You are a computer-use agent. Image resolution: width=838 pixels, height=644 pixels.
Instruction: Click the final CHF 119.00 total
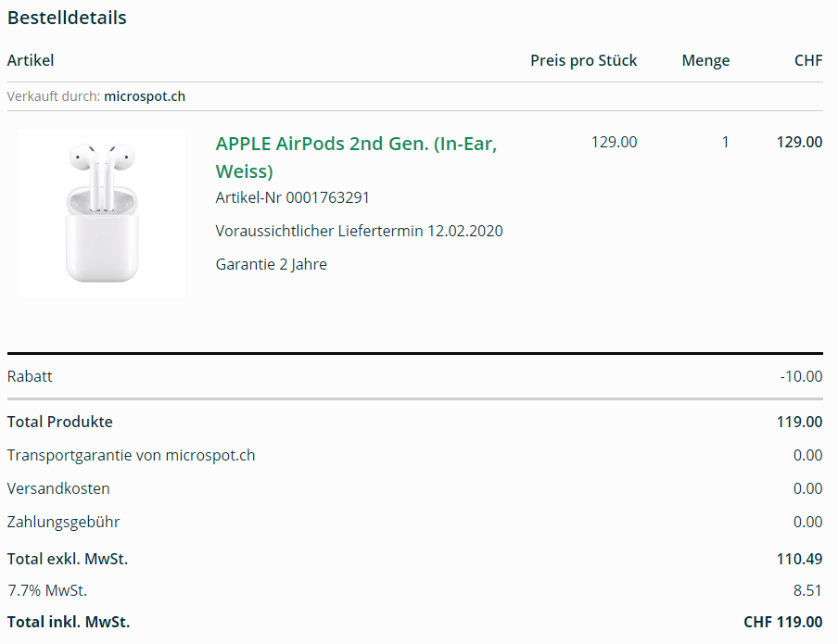[782, 622]
